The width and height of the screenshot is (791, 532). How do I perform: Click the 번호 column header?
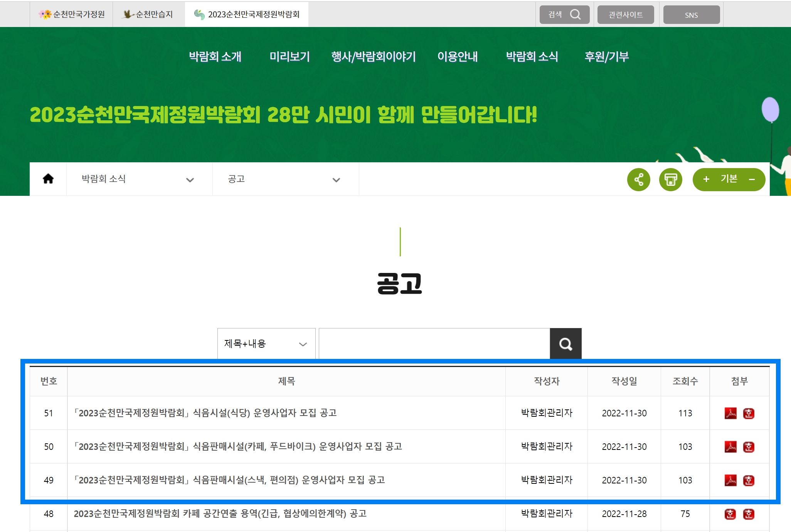pyautogui.click(x=49, y=381)
